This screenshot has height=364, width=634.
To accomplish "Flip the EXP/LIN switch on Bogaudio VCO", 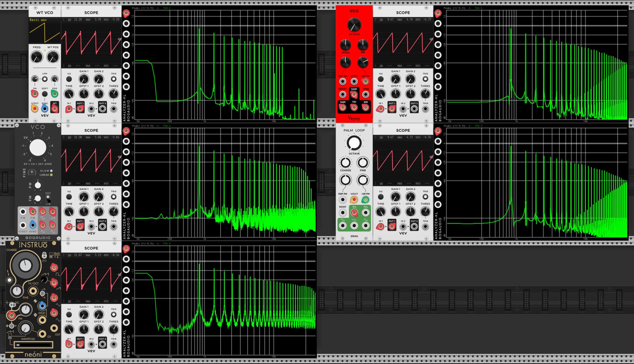I will (x=48, y=198).
